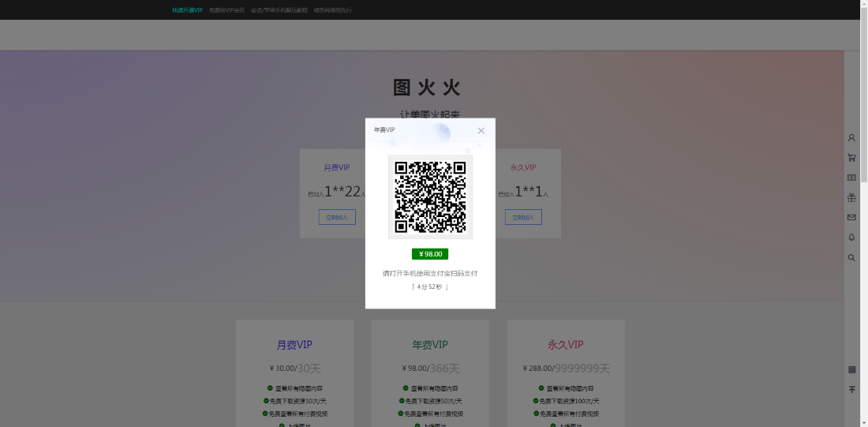
Task: Open the user profile sidebar icon
Action: [851, 138]
